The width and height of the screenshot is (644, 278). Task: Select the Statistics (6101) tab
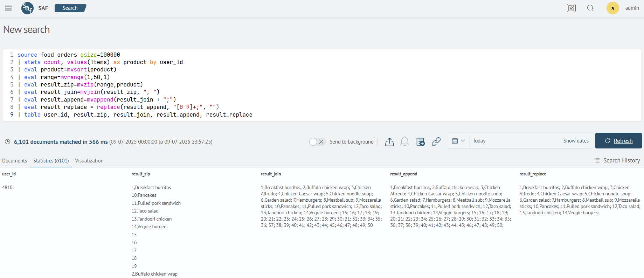click(x=51, y=161)
